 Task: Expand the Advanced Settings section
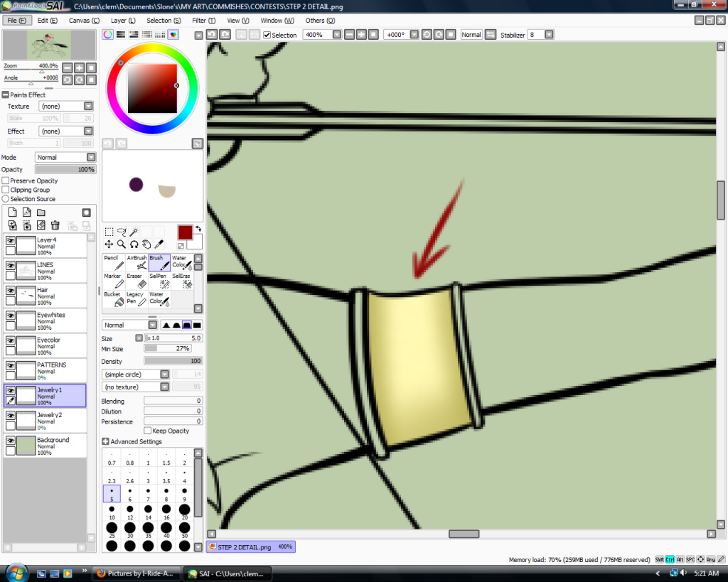(x=106, y=442)
